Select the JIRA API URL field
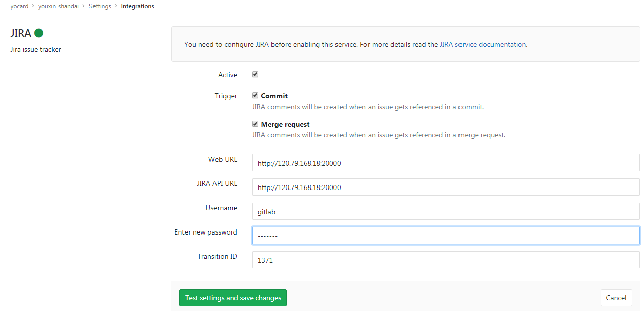 point(445,187)
